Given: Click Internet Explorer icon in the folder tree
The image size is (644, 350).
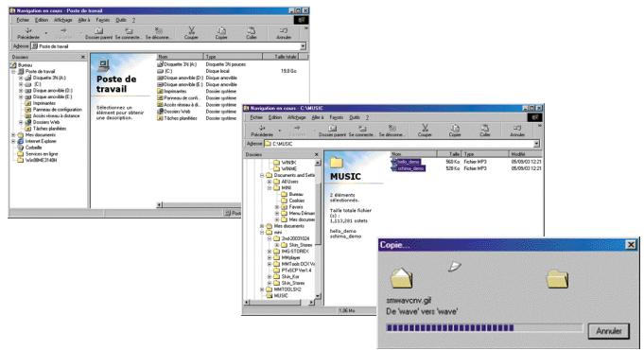Looking at the screenshot, I should [21, 141].
